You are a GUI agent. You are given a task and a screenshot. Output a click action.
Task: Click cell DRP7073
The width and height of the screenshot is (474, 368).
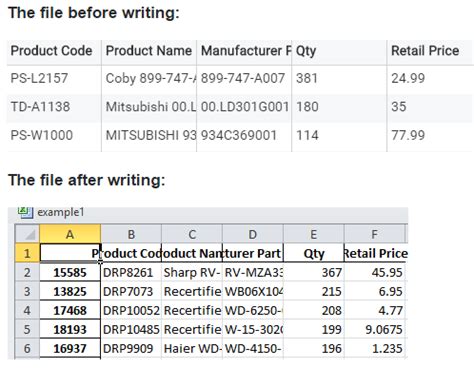(x=131, y=291)
